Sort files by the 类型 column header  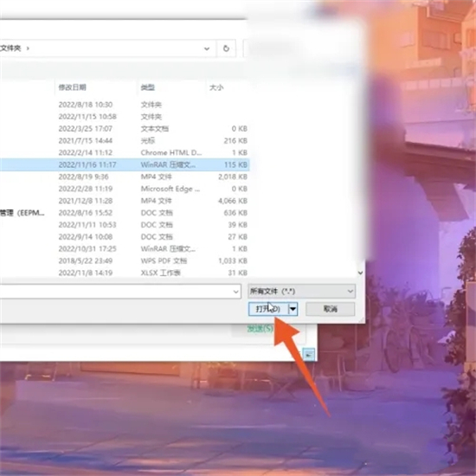click(x=148, y=87)
